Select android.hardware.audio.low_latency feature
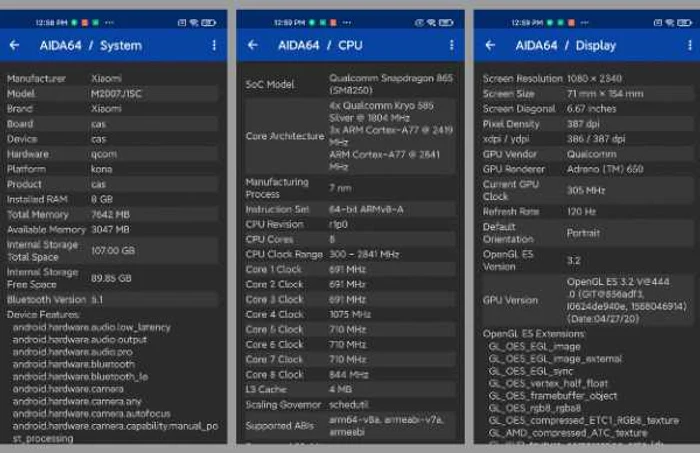Viewport: 700px width, 453px height. tap(92, 328)
